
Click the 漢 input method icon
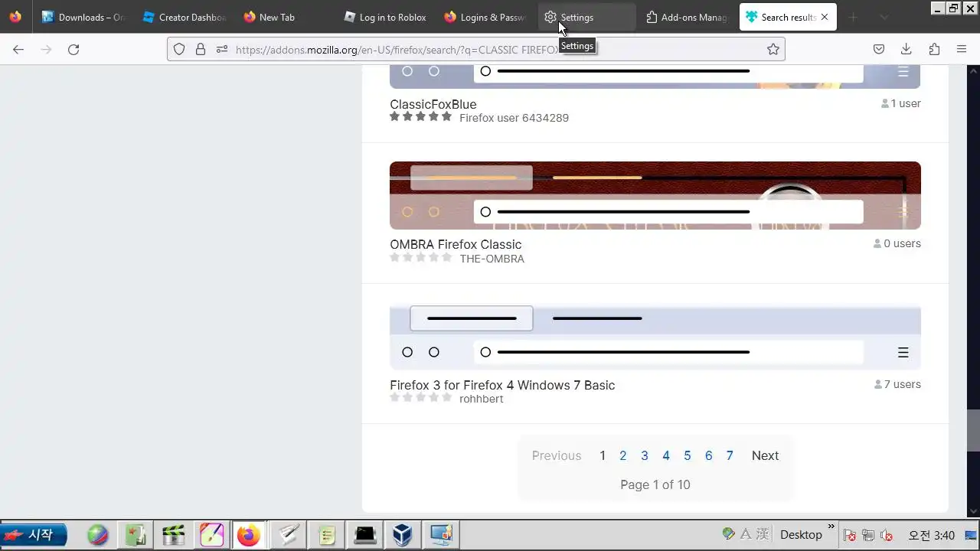click(762, 534)
